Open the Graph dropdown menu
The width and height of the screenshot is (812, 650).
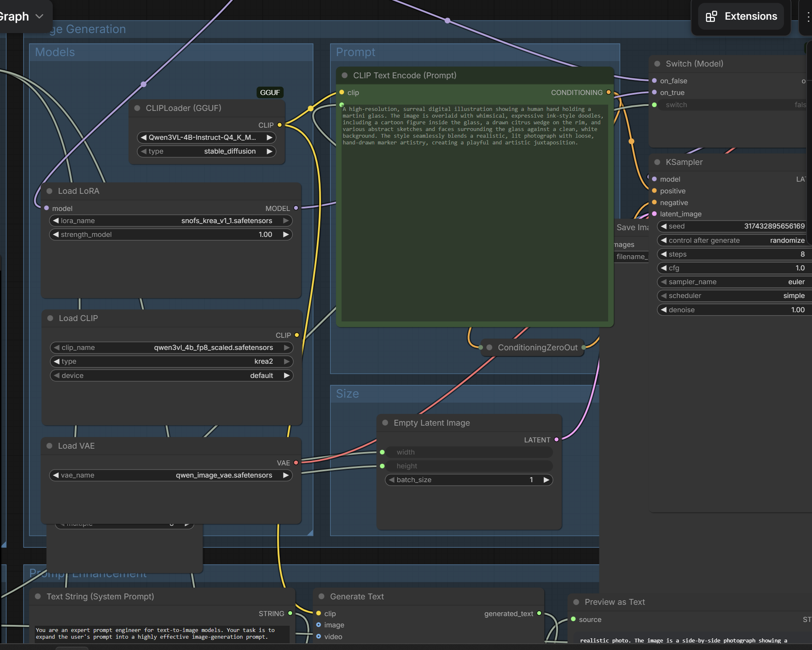click(x=21, y=16)
